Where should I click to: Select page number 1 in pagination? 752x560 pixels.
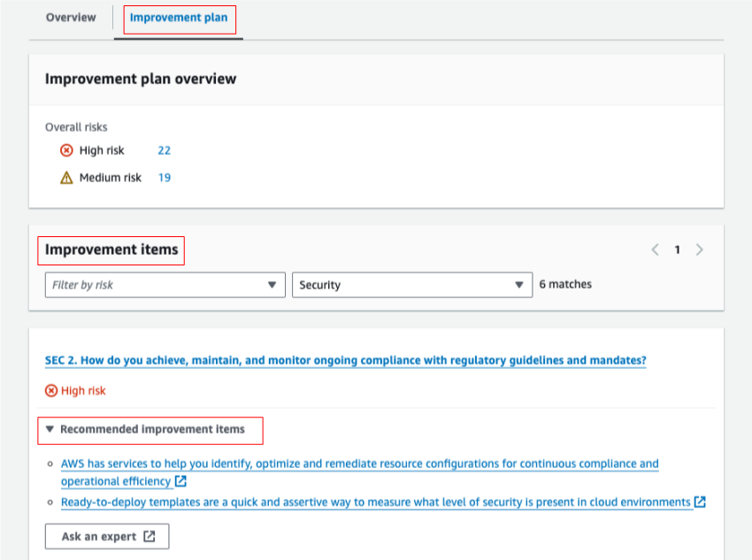point(677,249)
